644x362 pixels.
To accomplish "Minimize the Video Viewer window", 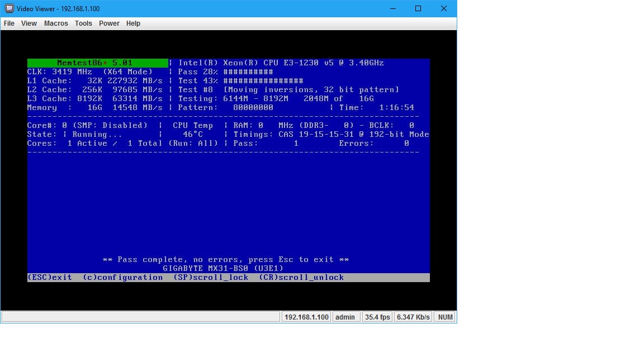I will (x=393, y=8).
